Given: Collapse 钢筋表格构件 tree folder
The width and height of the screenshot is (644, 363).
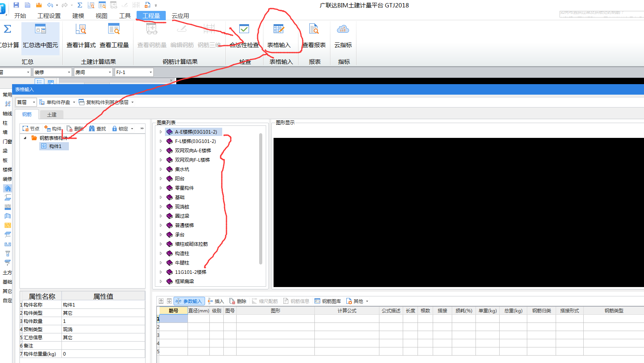Looking at the screenshot, I should coord(25,138).
